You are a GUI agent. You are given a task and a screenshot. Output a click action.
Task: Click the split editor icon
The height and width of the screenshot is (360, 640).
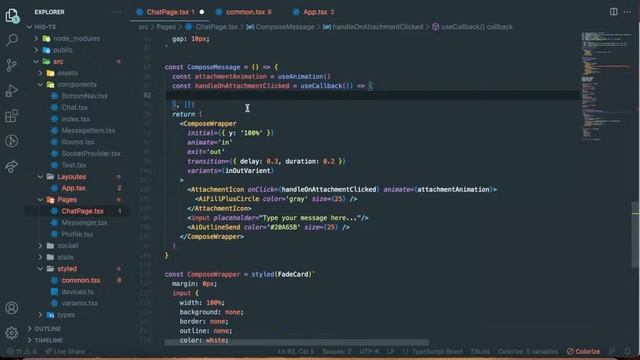point(613,12)
